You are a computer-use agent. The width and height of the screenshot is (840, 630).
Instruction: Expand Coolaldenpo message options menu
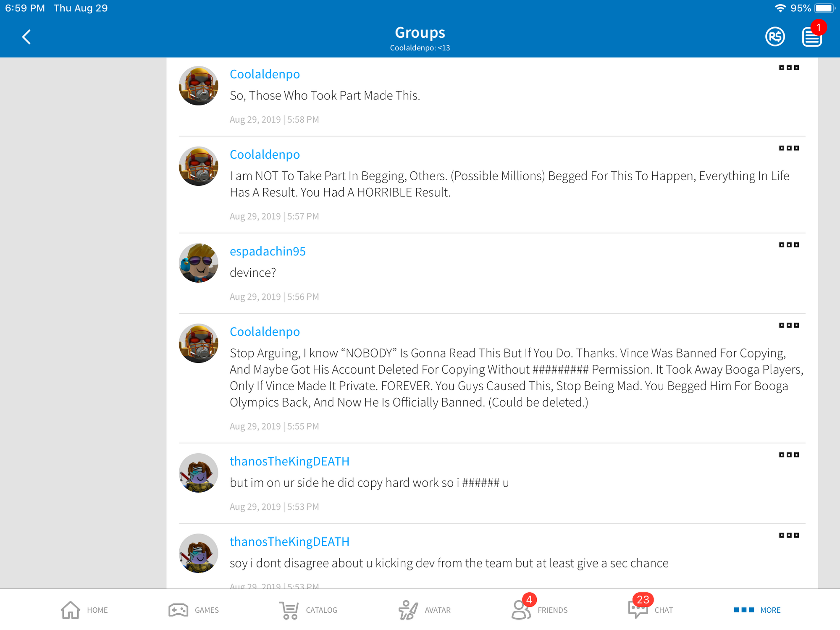(788, 68)
